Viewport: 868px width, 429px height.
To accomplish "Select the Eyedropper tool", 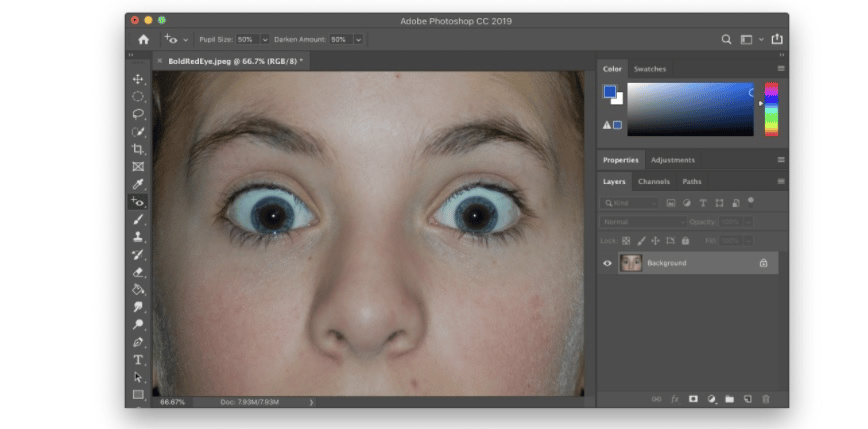I will coord(138,184).
